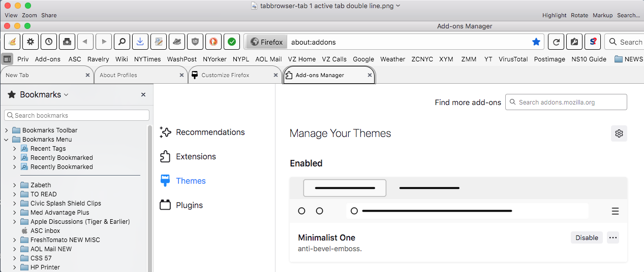Screen dimensions: 644x272
Task: Click the green checkmark extension icon
Action: pos(232,42)
